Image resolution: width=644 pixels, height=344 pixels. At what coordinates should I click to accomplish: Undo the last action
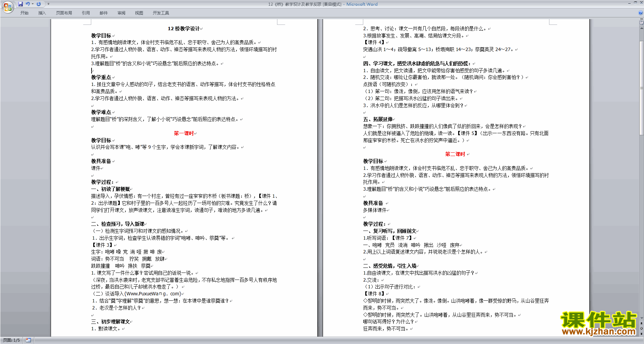pyautogui.click(x=28, y=4)
